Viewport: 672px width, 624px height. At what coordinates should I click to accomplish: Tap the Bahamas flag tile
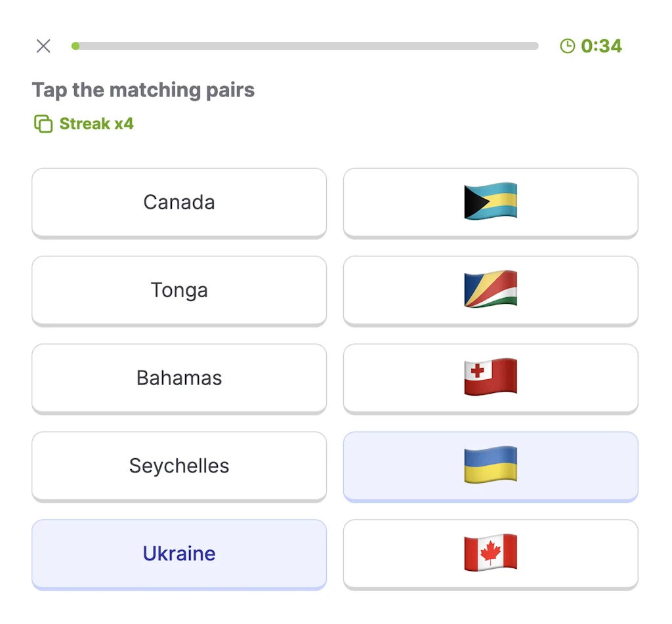coord(490,203)
